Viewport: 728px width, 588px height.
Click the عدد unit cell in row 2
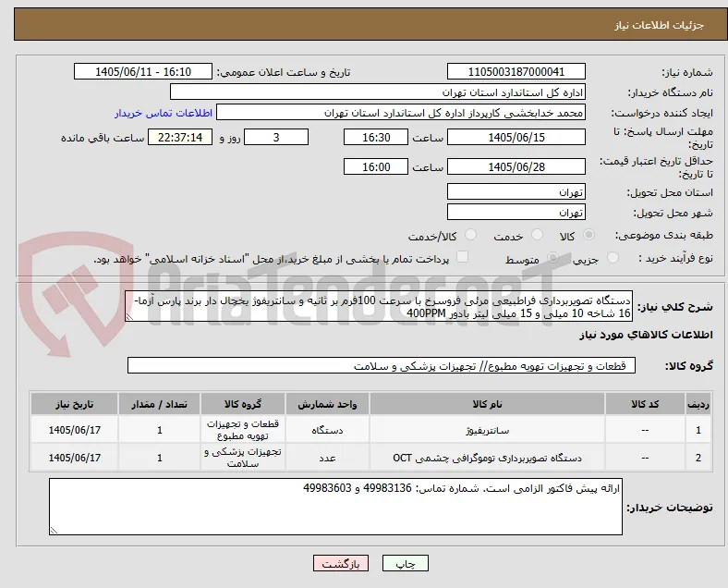coord(327,458)
